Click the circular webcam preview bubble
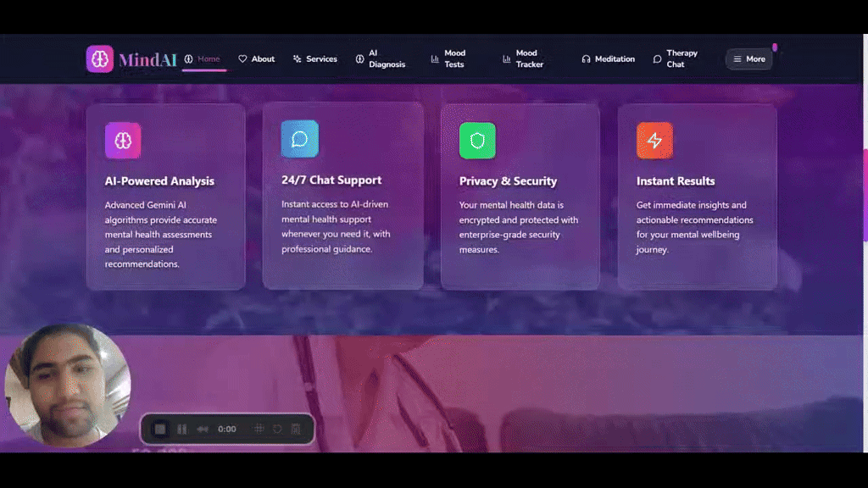This screenshot has height=488, width=868. click(x=68, y=385)
